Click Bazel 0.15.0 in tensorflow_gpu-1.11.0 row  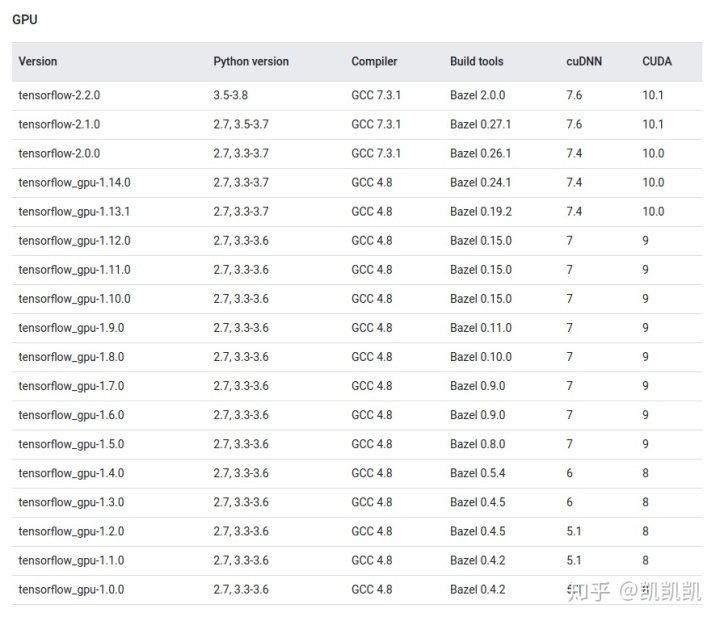tap(481, 270)
